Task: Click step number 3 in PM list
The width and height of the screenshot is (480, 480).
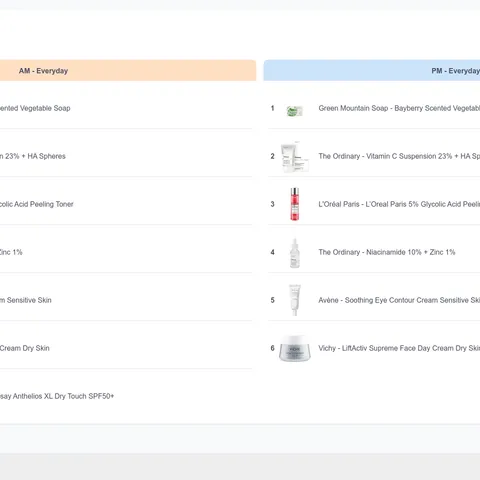Action: 272,204
